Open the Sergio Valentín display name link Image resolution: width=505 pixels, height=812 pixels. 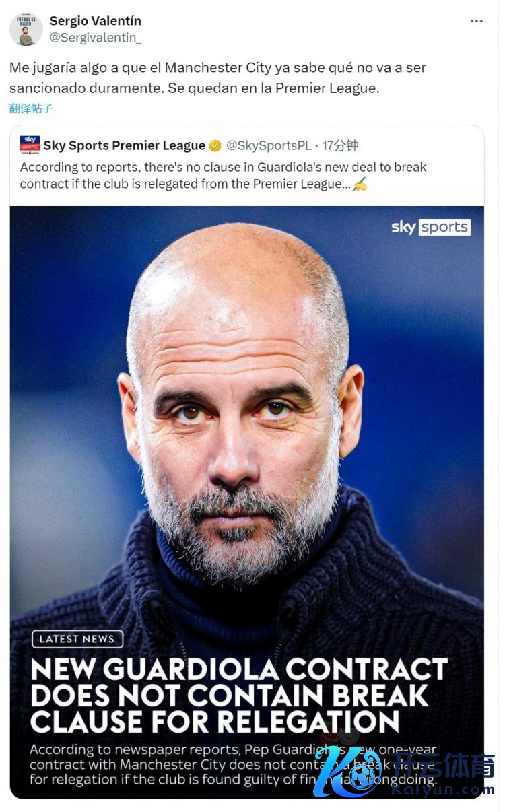tap(95, 21)
